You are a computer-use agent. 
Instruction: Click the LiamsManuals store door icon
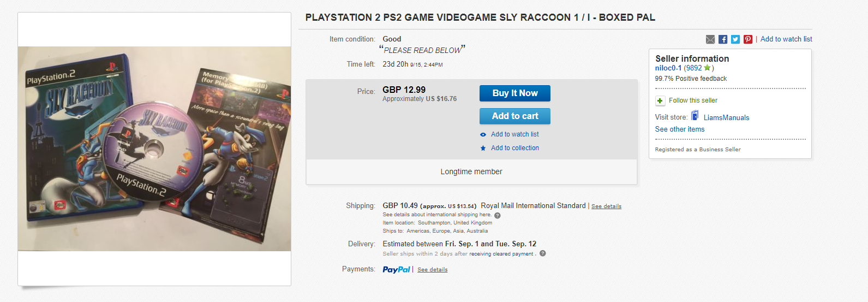tap(695, 115)
